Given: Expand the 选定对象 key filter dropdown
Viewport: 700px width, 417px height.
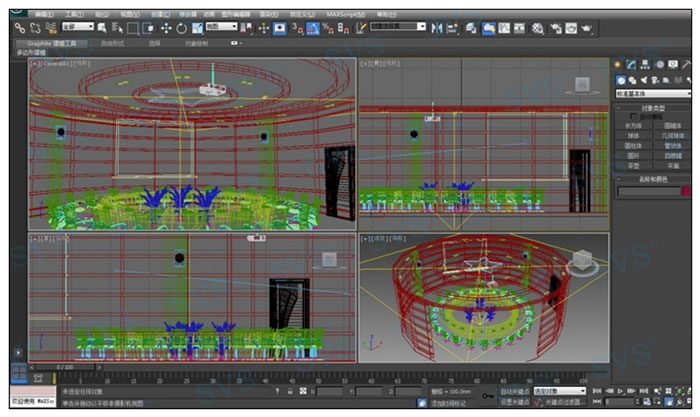Looking at the screenshot, I should (559, 391).
